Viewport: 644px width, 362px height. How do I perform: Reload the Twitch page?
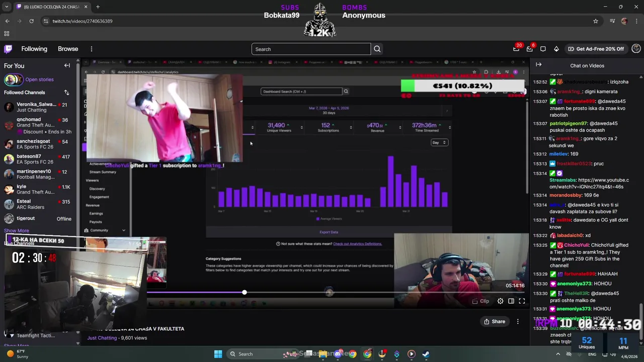[x=31, y=21]
